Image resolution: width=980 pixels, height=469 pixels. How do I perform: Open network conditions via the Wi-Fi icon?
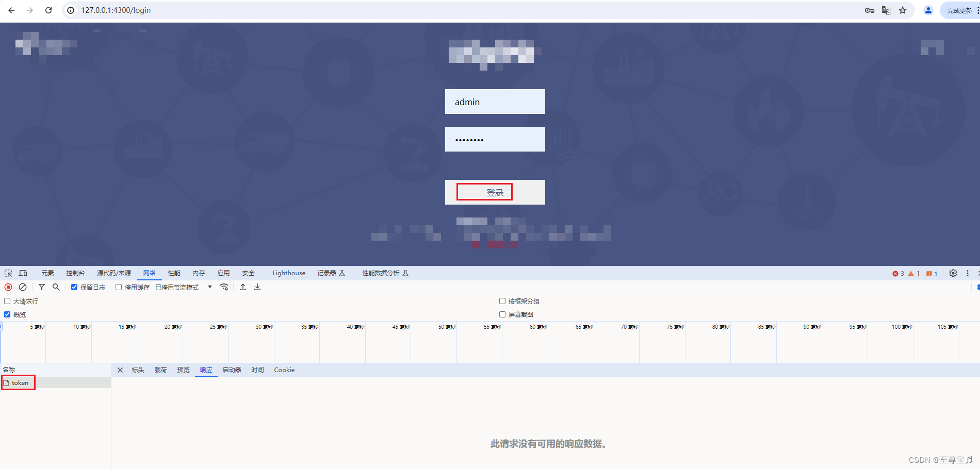224,287
